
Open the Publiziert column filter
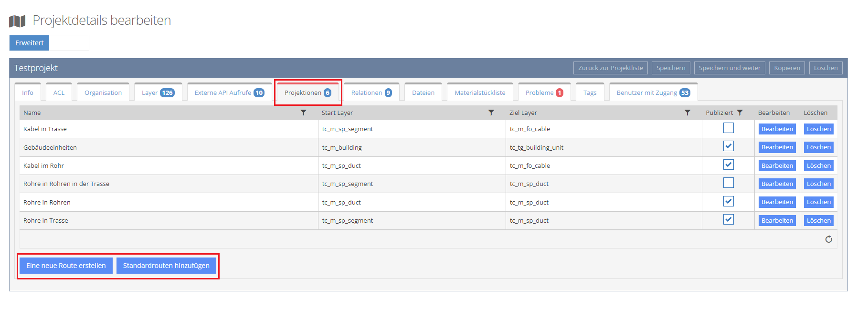(x=740, y=113)
